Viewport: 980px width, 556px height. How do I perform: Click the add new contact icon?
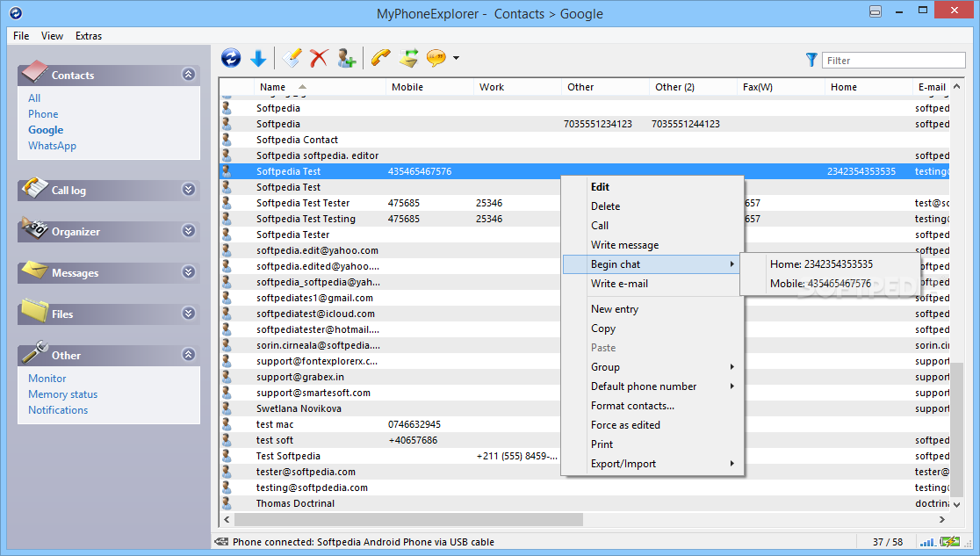click(x=346, y=58)
